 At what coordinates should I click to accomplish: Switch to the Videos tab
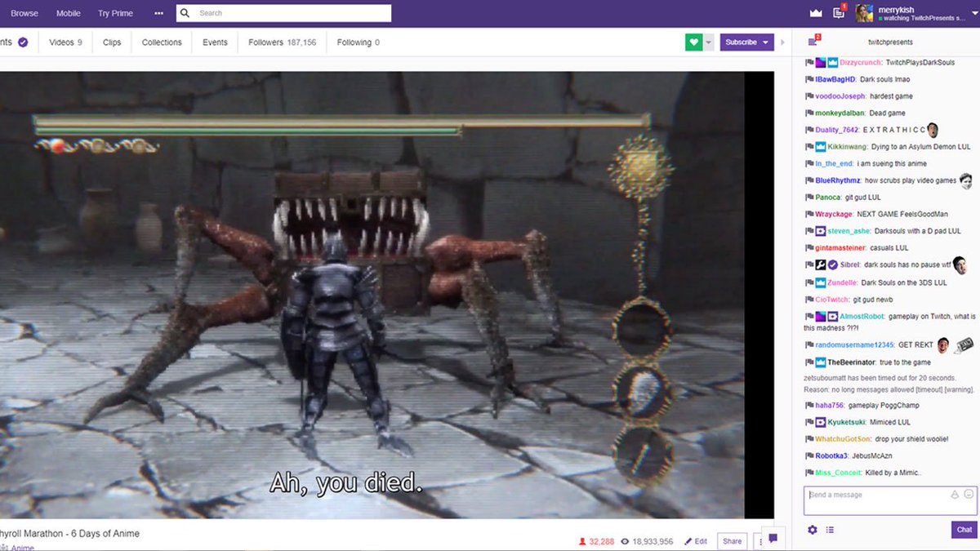pyautogui.click(x=65, y=42)
